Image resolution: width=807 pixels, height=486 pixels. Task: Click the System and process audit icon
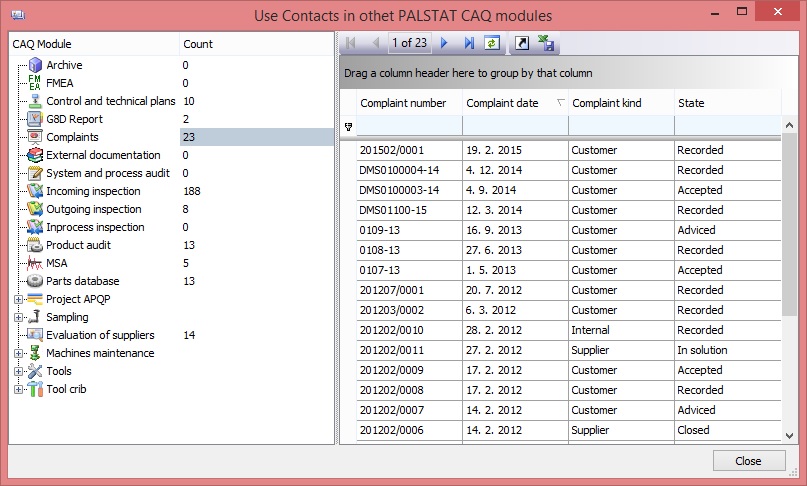click(35, 173)
